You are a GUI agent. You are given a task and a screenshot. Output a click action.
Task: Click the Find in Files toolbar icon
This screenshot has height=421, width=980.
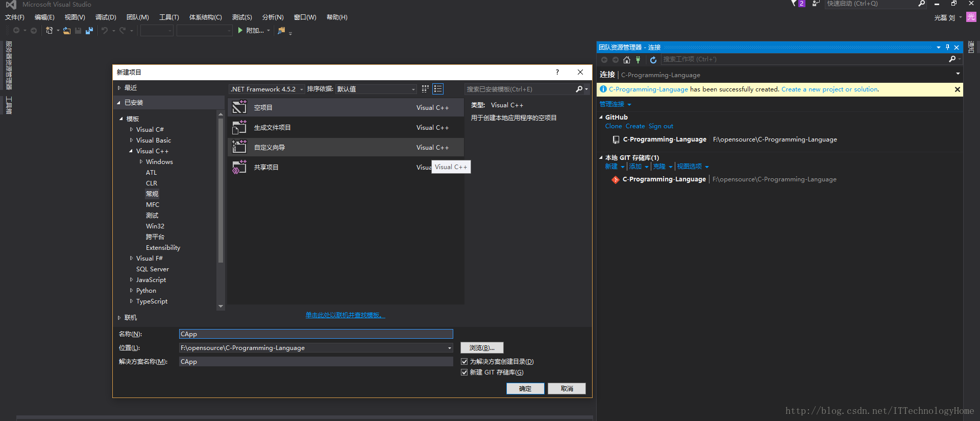pos(281,31)
